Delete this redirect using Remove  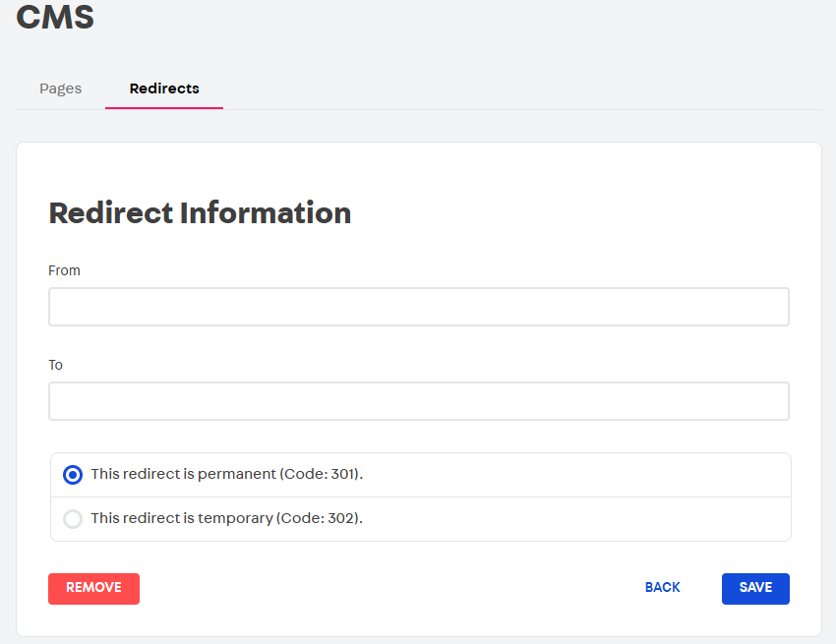click(x=93, y=588)
